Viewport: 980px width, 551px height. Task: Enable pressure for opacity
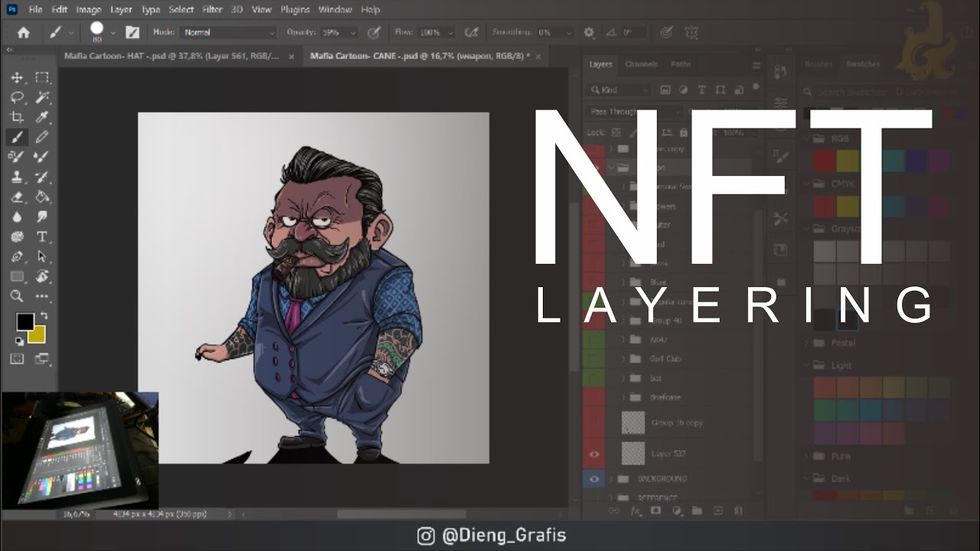point(374,32)
